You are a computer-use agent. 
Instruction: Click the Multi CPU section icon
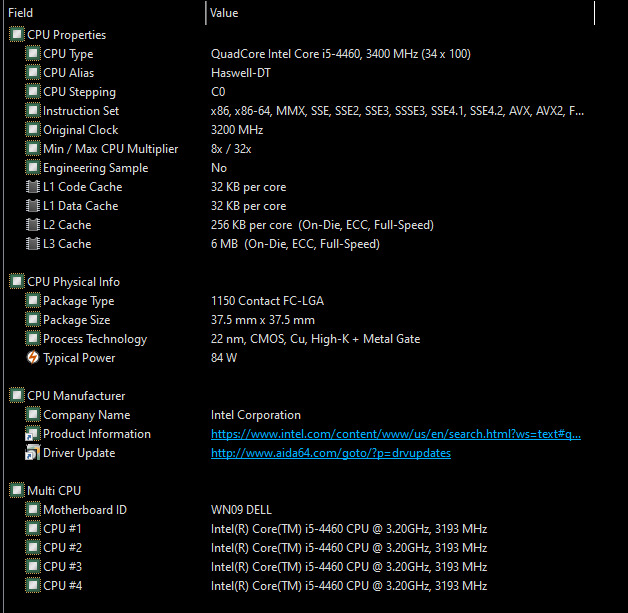coord(16,491)
